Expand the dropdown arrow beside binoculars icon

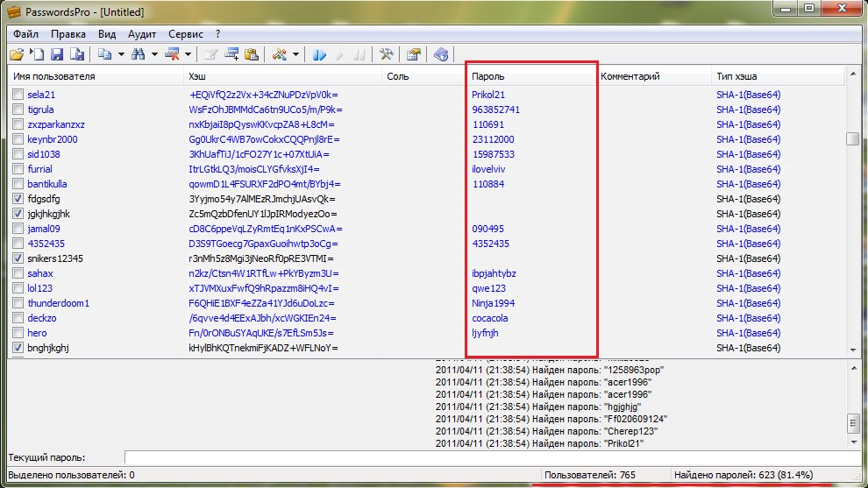(154, 55)
